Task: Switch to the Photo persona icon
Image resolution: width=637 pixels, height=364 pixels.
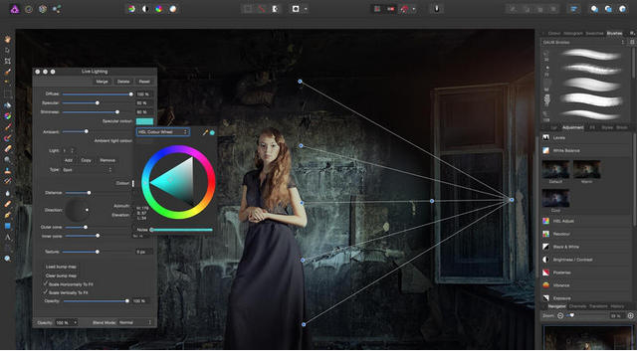Action: [15, 9]
